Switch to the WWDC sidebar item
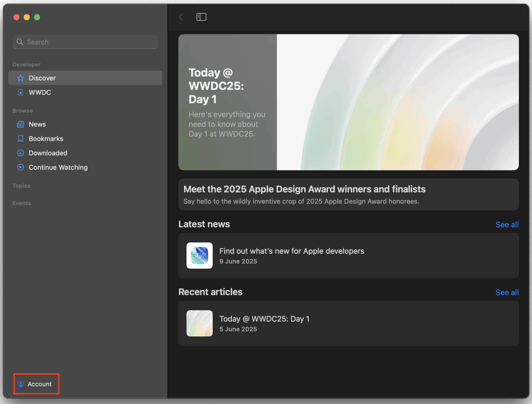Viewport: 532px width, 404px height. (39, 92)
